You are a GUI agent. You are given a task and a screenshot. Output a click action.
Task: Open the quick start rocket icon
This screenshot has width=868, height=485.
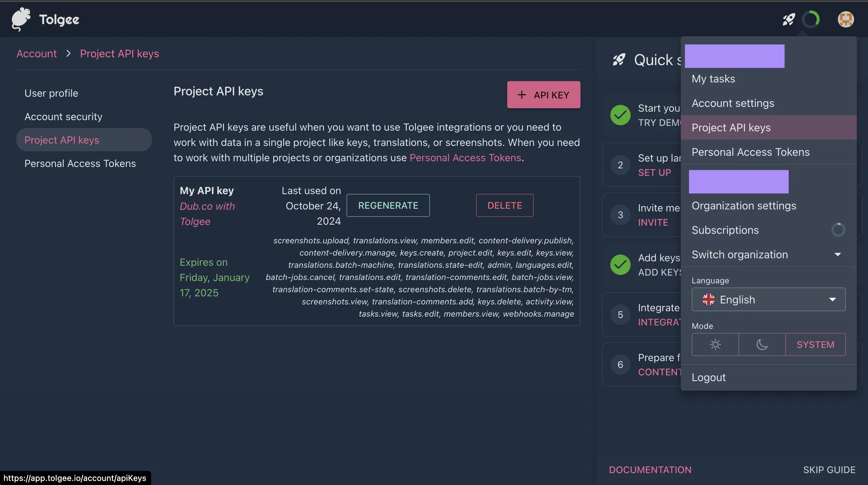point(789,19)
